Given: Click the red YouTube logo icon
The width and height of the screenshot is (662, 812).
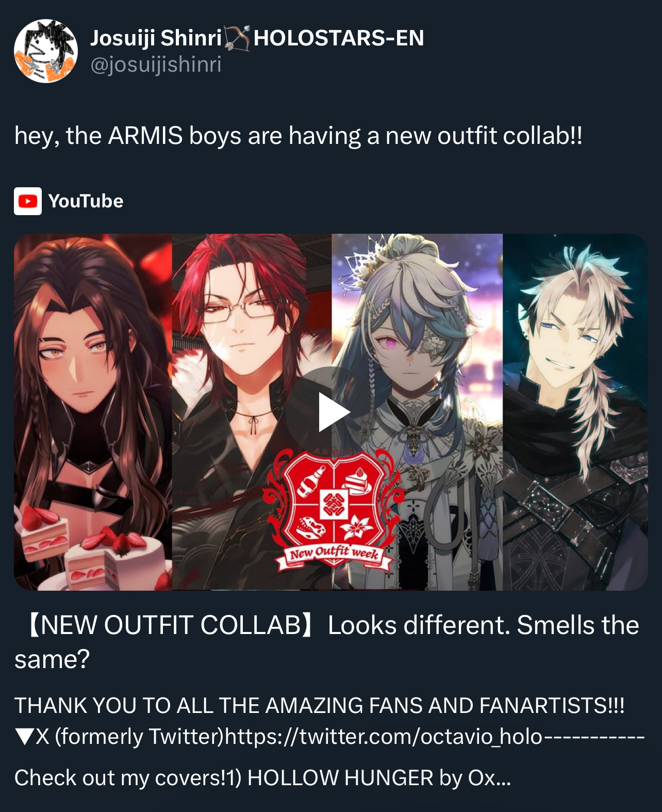Looking at the screenshot, I should point(28,201).
